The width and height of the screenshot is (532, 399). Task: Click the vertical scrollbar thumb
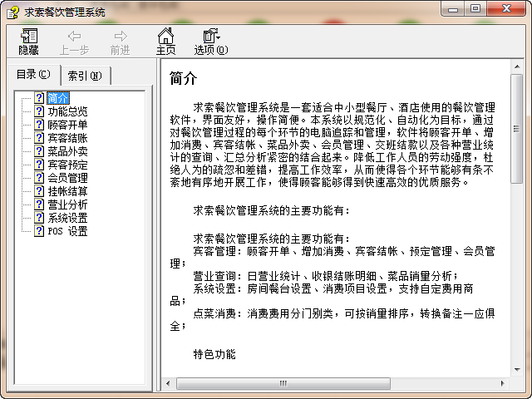517,129
